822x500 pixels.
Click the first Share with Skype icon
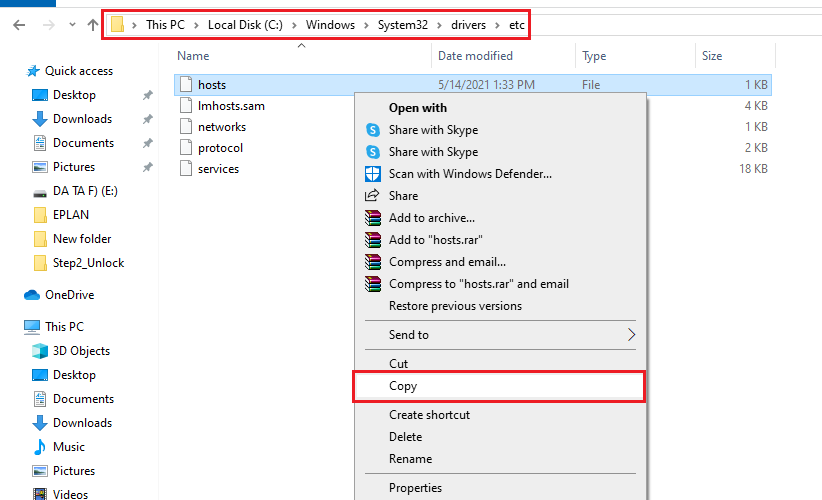pos(373,130)
